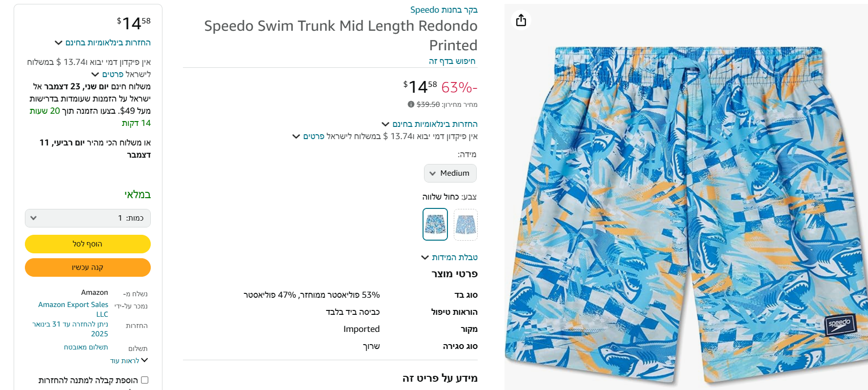Viewport: 868px width, 390px height.
Task: Click the share icon on product image
Action: [x=521, y=20]
